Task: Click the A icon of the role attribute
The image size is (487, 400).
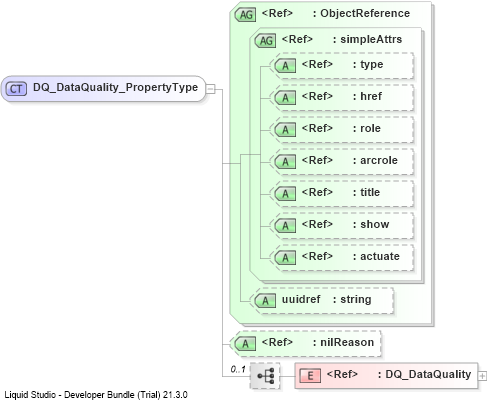Action: pos(285,130)
